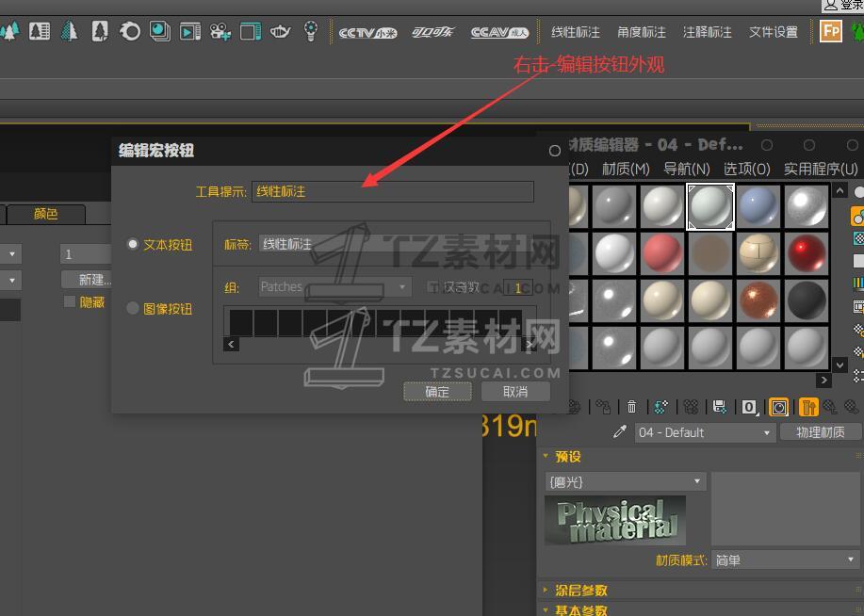This screenshot has height=616, width=864.
Task: Toggle orange Show Shaded Material in Viewport
Action: (778, 407)
